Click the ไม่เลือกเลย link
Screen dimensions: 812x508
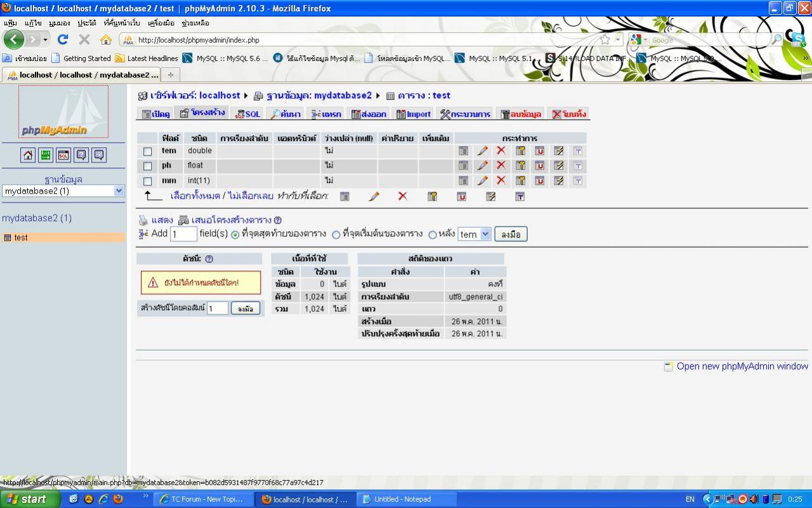(x=251, y=196)
